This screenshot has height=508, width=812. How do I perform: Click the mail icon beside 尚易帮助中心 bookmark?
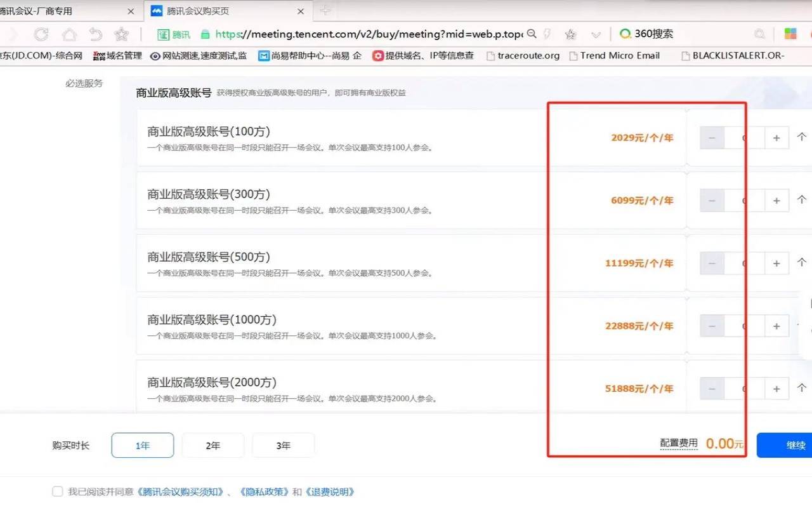pyautogui.click(x=263, y=56)
